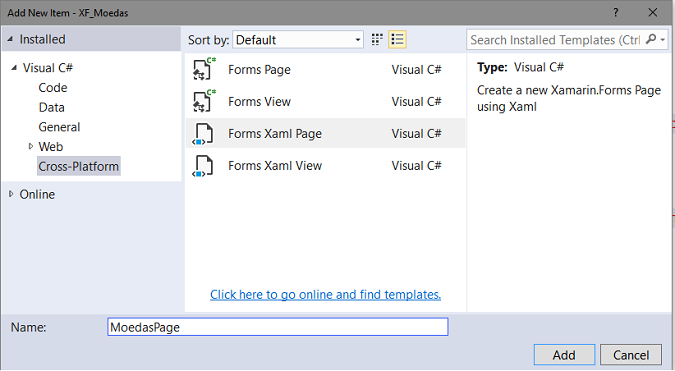This screenshot has height=371, width=675.
Task: Collapse the Installed section
Action: point(10,39)
